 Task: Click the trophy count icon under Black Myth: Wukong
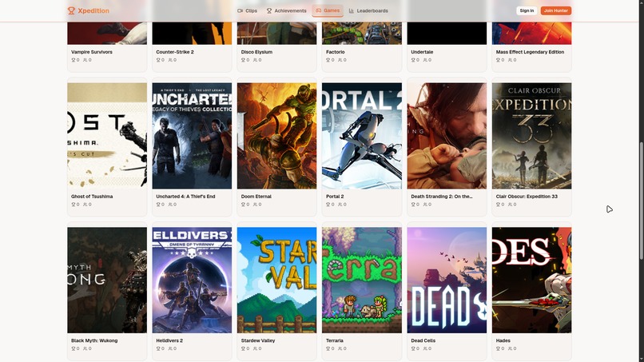[x=74, y=348]
